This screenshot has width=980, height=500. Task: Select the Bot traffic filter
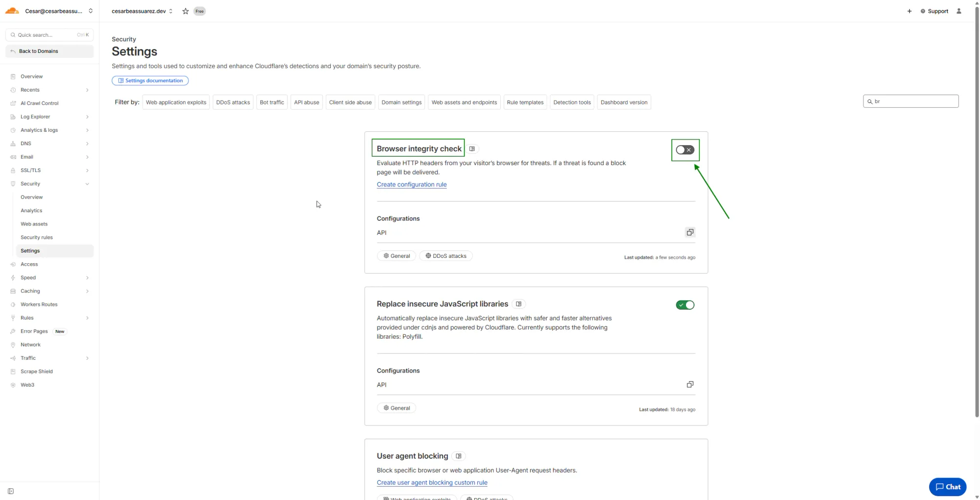272,102
